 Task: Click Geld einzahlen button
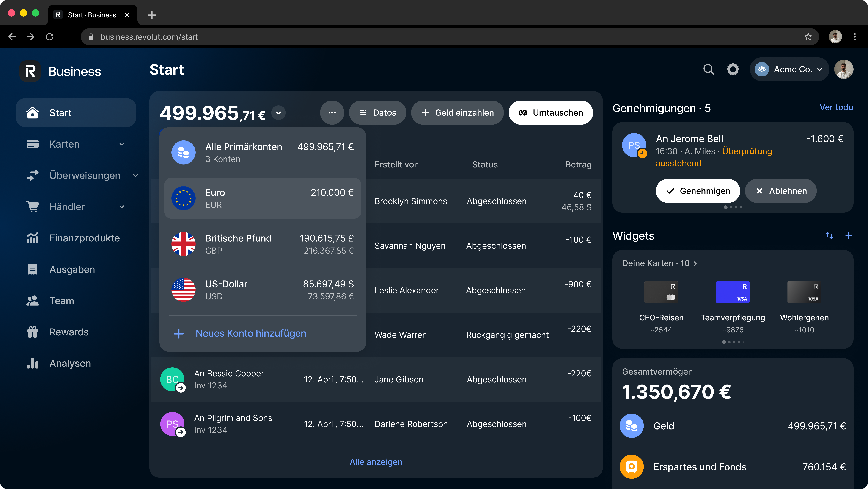pyautogui.click(x=457, y=113)
